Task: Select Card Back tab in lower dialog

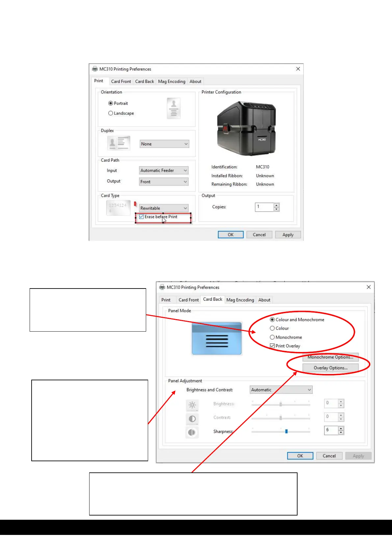Action: [x=213, y=299]
